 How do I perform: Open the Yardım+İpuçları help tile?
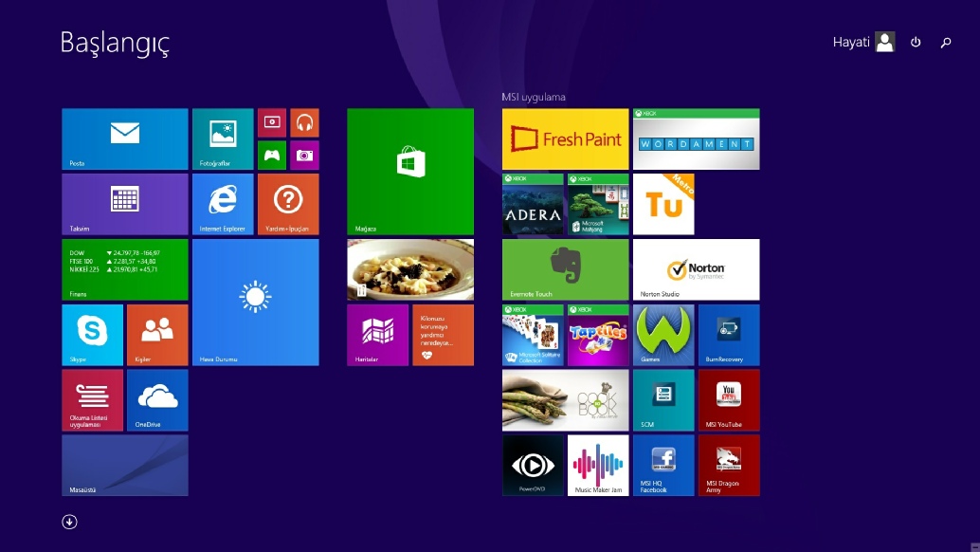(x=288, y=205)
